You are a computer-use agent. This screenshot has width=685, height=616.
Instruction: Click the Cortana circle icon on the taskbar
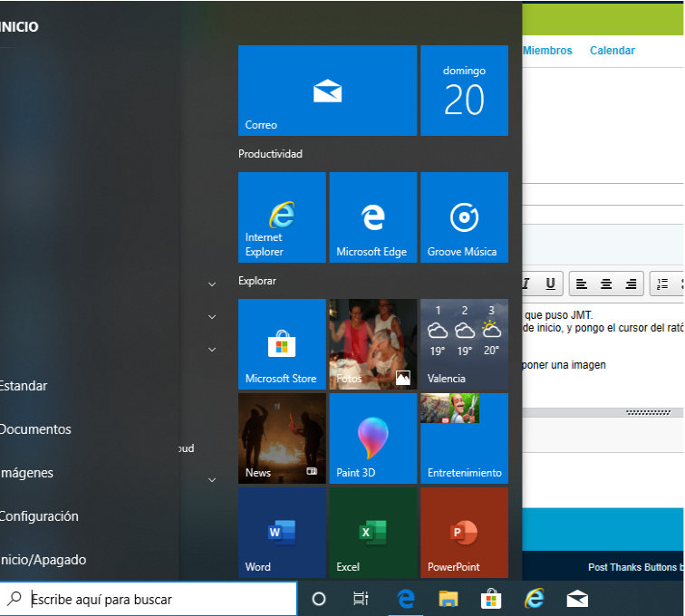point(318,599)
